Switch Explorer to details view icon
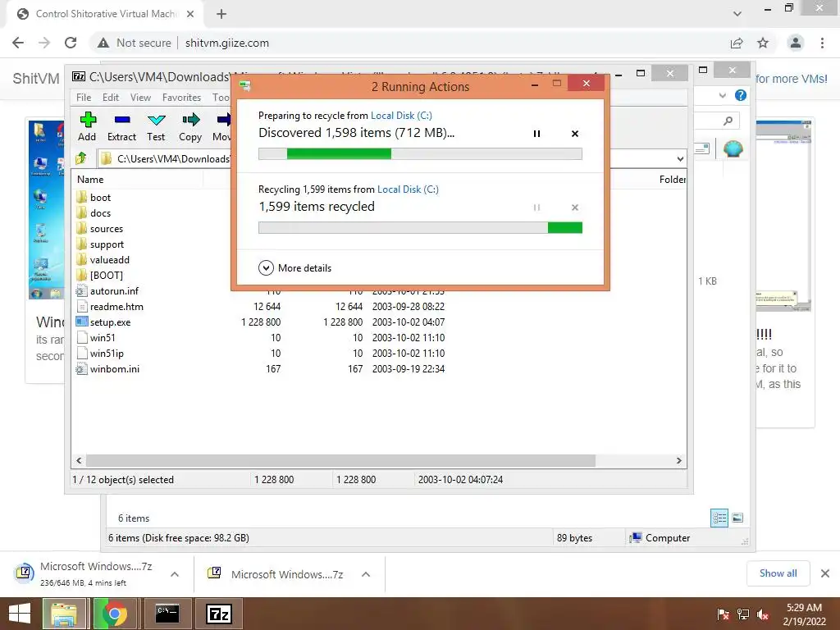840x630 pixels. (x=719, y=518)
